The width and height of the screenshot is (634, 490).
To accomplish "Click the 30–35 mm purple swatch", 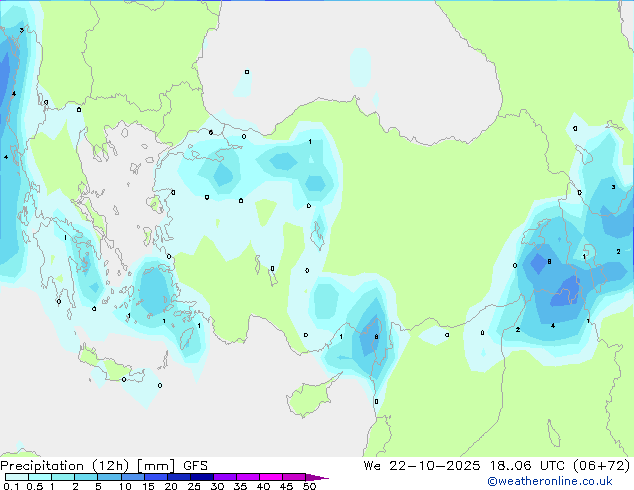I will pyautogui.click(x=224, y=477).
